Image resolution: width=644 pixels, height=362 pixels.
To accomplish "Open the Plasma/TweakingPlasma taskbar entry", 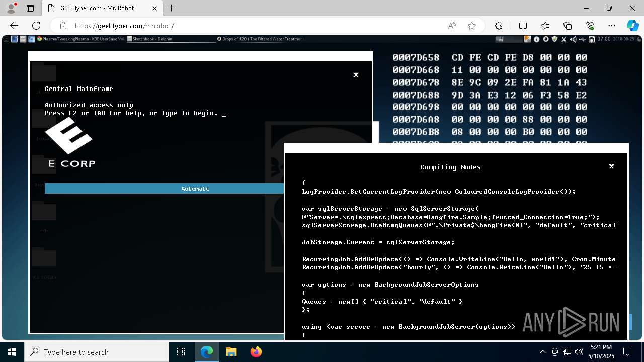I will coord(80,39).
